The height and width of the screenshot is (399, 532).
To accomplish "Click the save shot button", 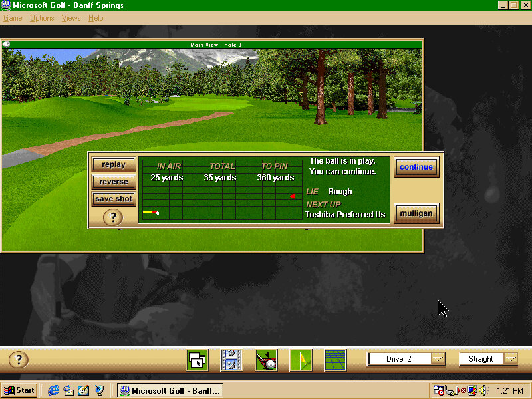I will 114,199.
